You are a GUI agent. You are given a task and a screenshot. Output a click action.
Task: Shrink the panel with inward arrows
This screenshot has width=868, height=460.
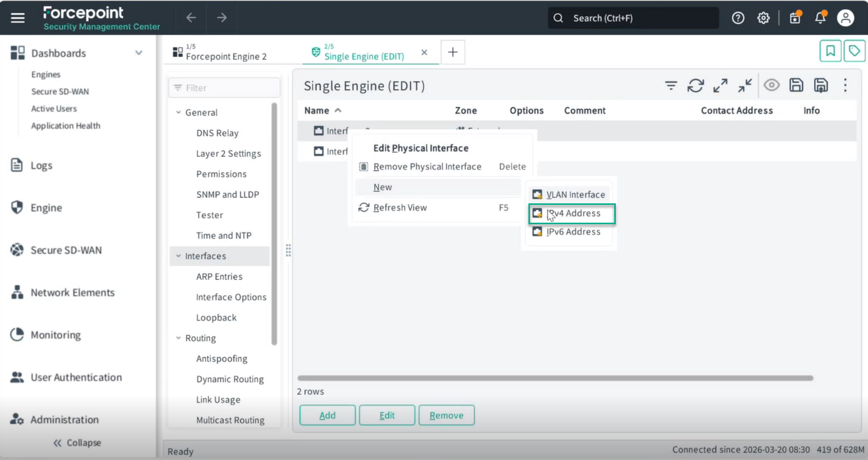point(745,85)
